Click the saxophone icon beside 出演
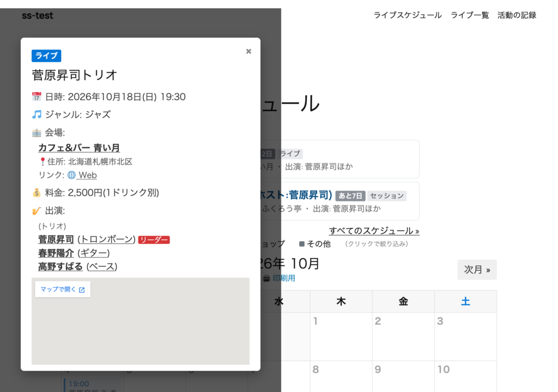Image resolution: width=558 pixels, height=392 pixels. (37, 211)
